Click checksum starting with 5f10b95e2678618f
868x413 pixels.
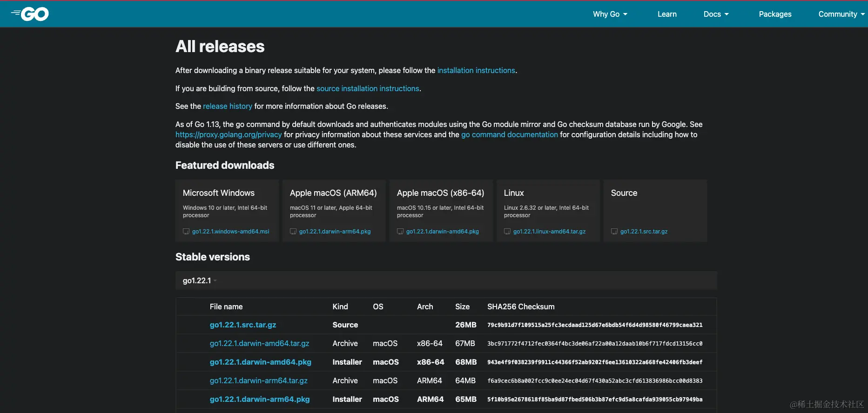click(x=595, y=400)
